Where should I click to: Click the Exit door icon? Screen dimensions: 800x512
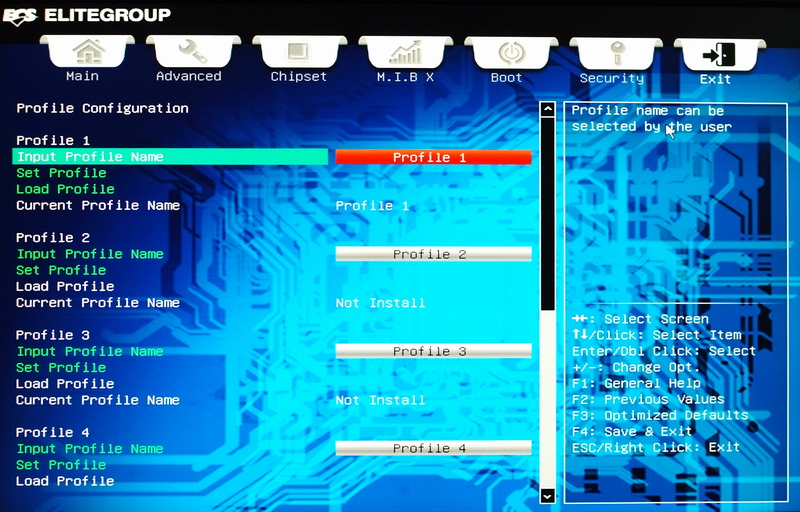(719, 55)
